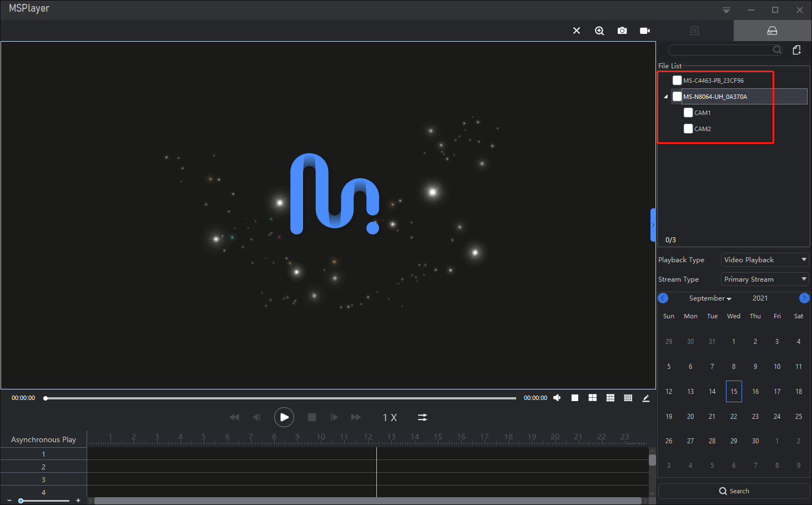Go to the next month in the calendar
The image size is (812, 505).
click(804, 298)
